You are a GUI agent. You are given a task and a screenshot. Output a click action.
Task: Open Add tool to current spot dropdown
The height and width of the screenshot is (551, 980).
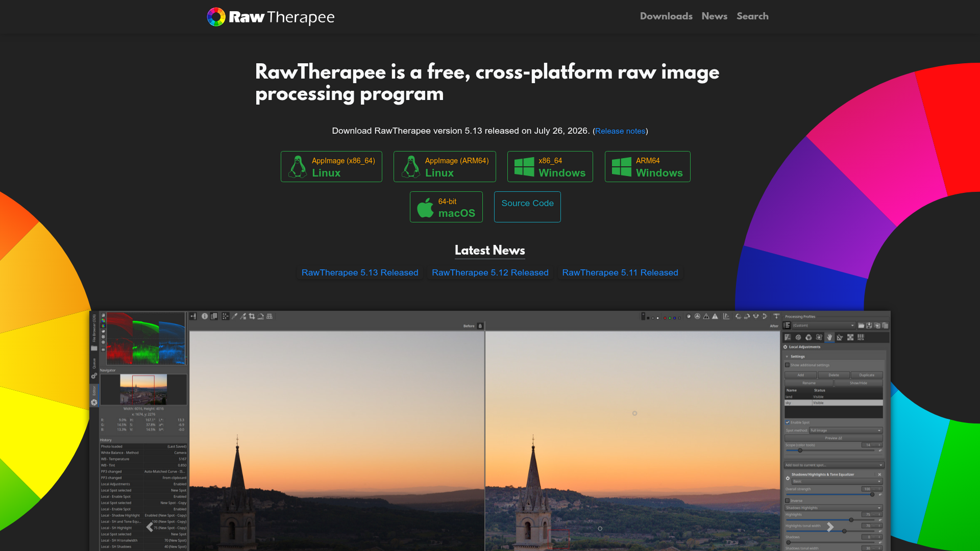[x=834, y=465]
